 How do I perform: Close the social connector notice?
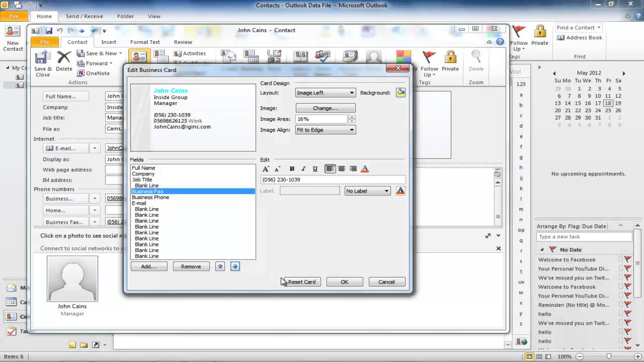click(x=499, y=248)
